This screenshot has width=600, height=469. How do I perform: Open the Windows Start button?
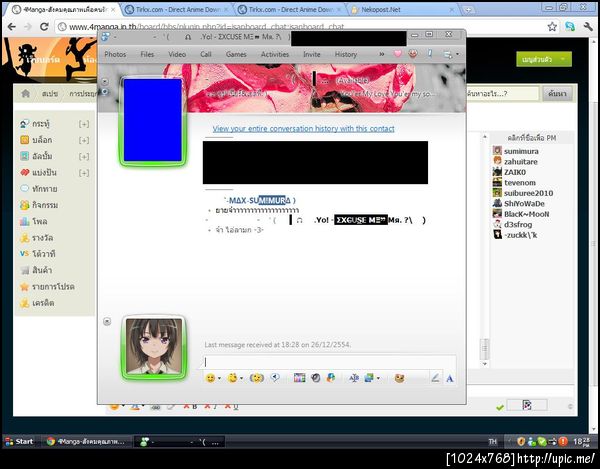coord(19,441)
